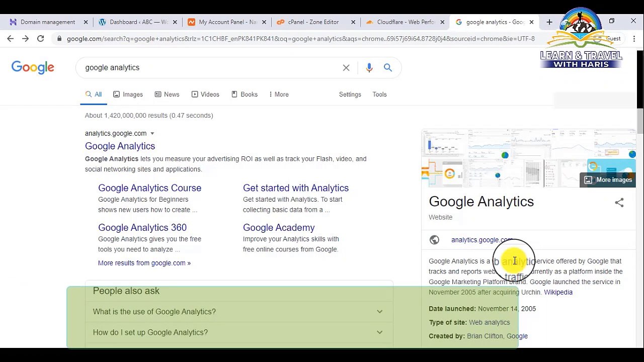Expand 'What is the use of Google Analytics?'
Viewport: 644px width, 362px height.
tap(238, 312)
